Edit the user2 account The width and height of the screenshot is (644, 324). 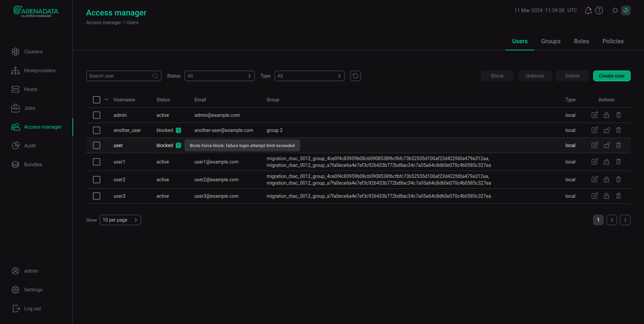click(x=595, y=180)
